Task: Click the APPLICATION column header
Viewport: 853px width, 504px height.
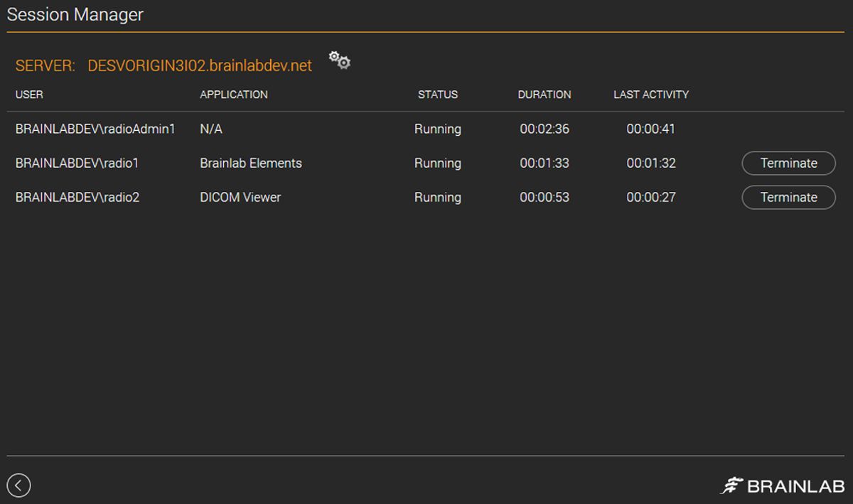Action: pos(234,95)
